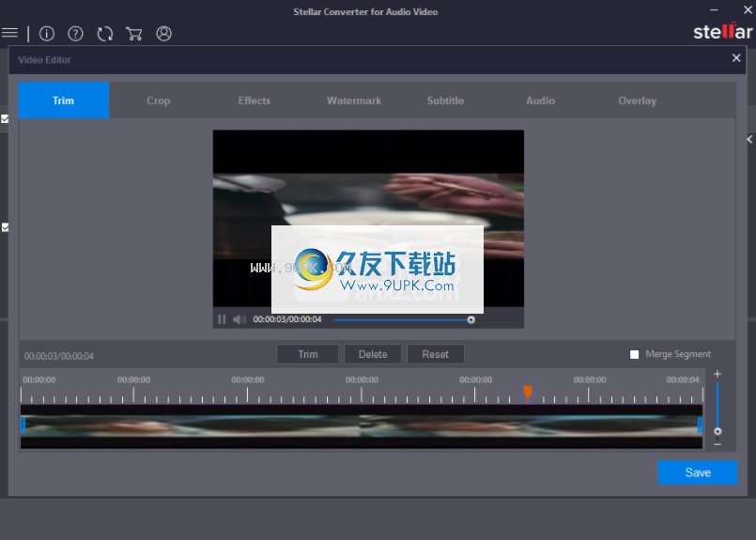Screen dimensions: 756x540
Task: Click the timeline zoom slider handle
Action: pyautogui.click(x=717, y=431)
